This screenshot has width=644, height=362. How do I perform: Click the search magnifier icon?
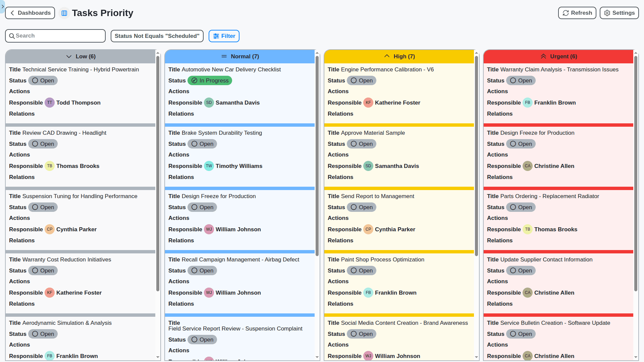coord(12,36)
